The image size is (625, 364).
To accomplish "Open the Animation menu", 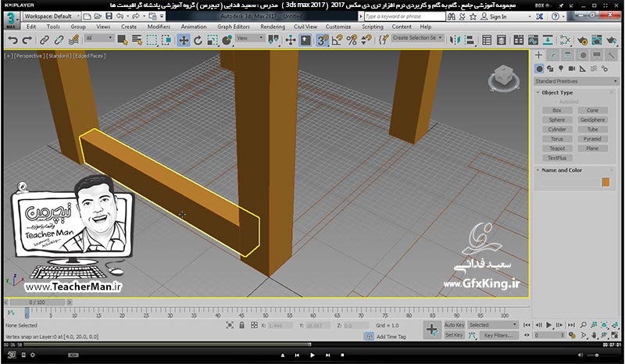I will pos(194,27).
